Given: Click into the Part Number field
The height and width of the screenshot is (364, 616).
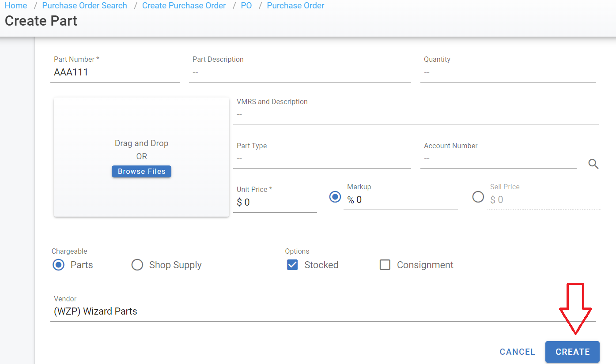Looking at the screenshot, I should pyautogui.click(x=115, y=73).
